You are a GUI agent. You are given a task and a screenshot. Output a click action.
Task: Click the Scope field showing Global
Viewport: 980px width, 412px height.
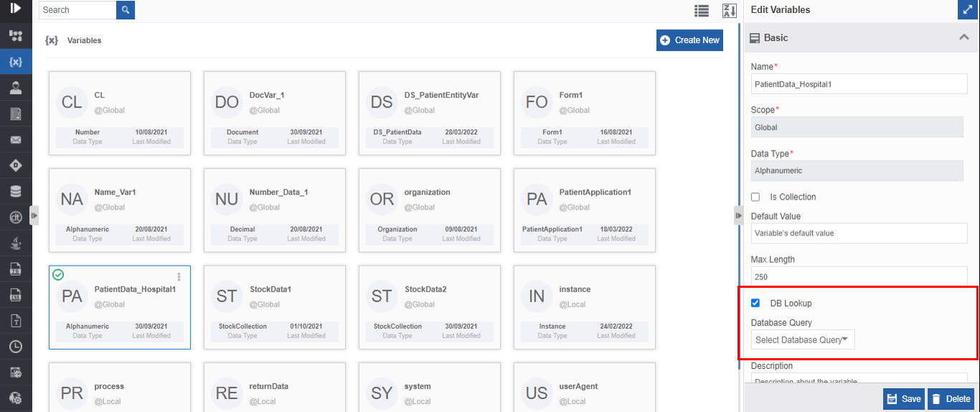click(857, 127)
